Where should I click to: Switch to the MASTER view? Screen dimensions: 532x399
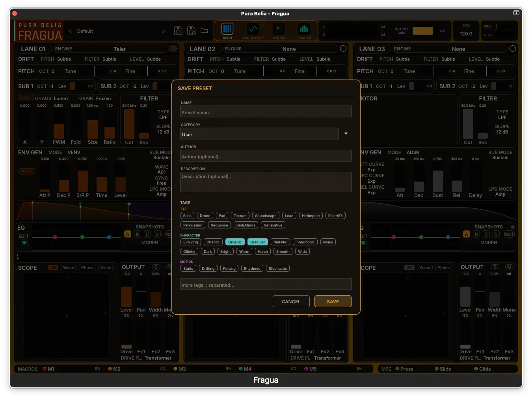(304, 31)
